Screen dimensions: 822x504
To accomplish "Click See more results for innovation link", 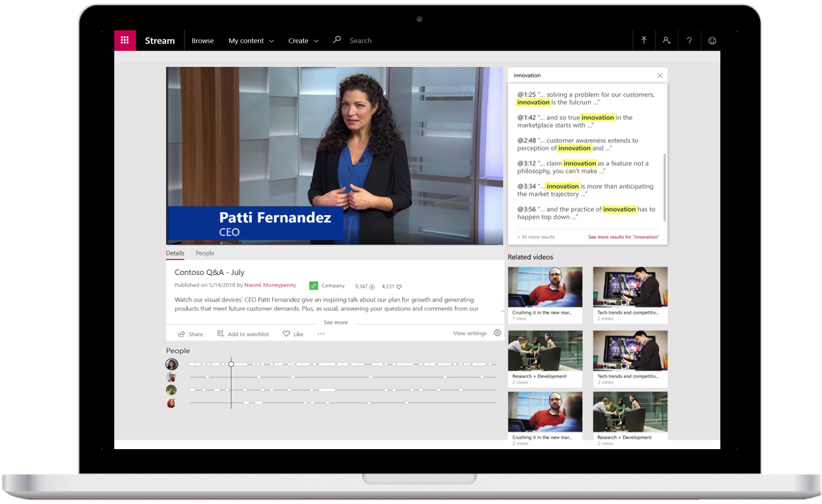I will 623,237.
